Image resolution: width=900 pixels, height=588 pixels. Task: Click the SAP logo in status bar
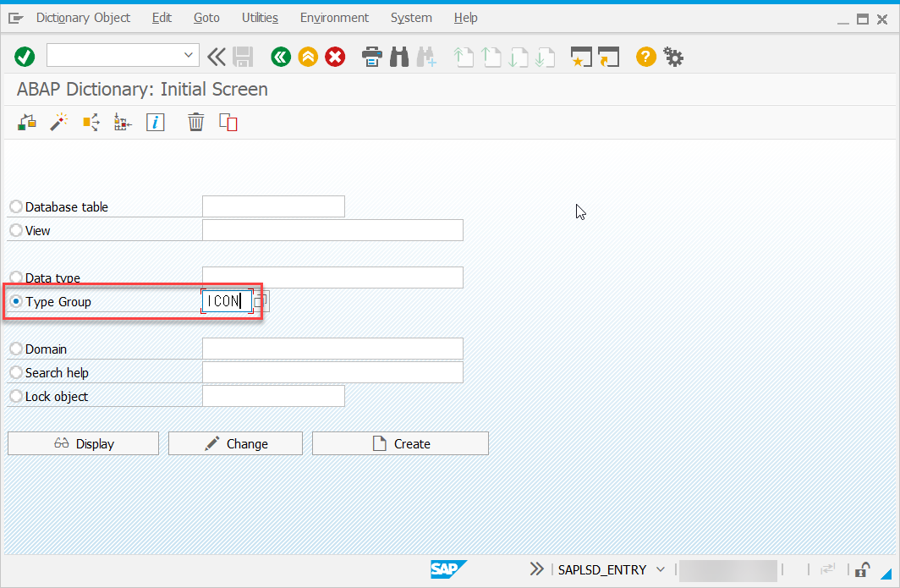[448, 569]
